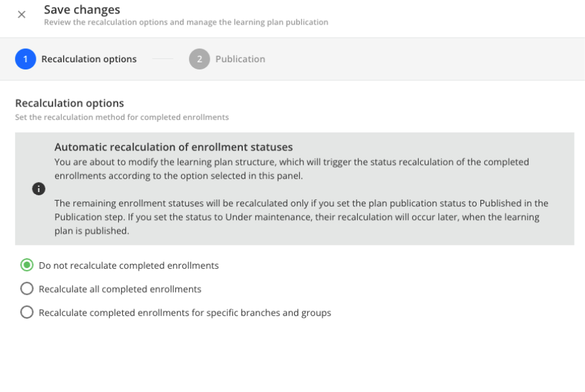585x392 pixels.
Task: Choose the Recalculate all completed enrollments radio
Action: [x=27, y=289]
